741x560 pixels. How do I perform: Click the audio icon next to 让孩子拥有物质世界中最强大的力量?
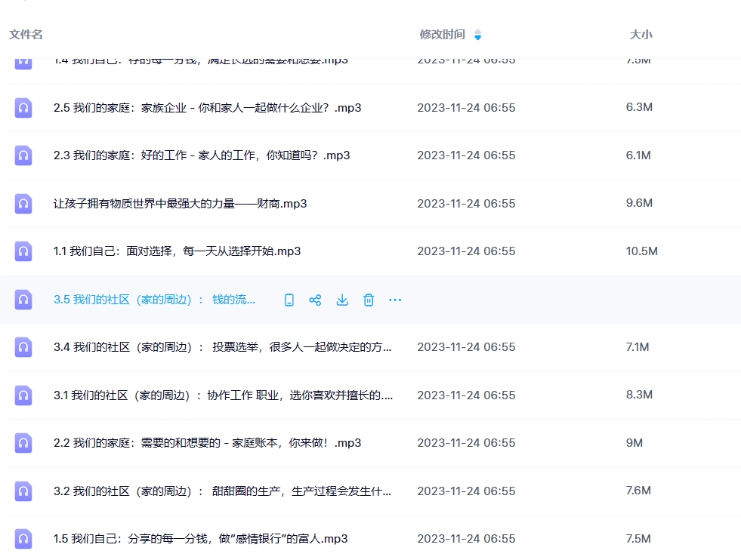tap(23, 204)
